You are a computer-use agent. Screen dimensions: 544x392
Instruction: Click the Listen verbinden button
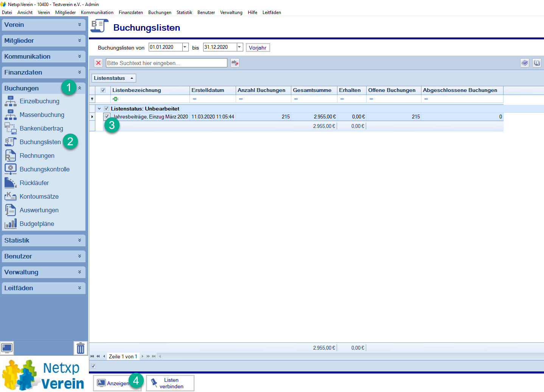pyautogui.click(x=170, y=383)
